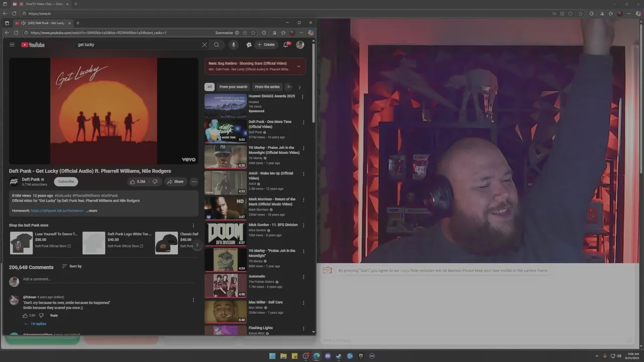
Task: Start voice search with the microphone
Action: click(x=233, y=45)
